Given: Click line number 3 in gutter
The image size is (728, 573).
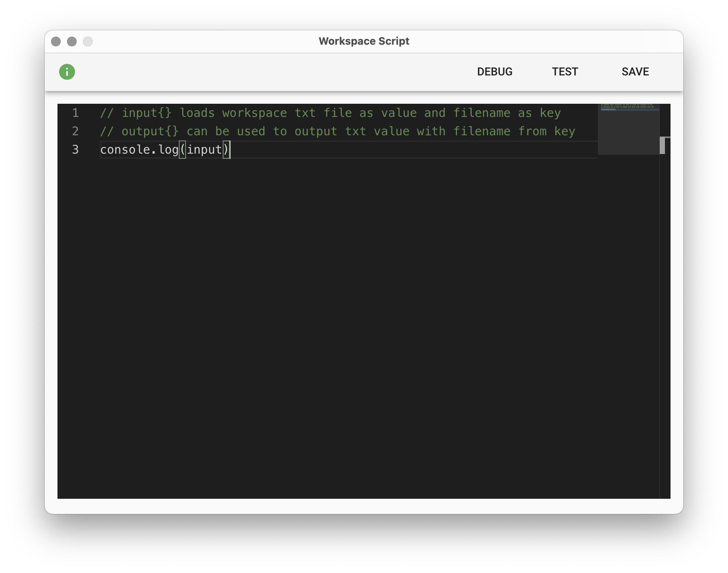Looking at the screenshot, I should (75, 150).
